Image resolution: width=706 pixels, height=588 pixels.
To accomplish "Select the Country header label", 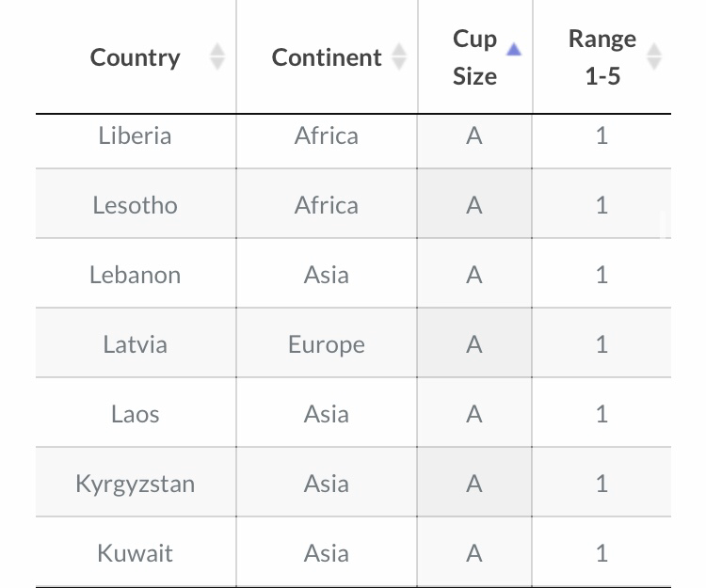I will click(x=135, y=57).
